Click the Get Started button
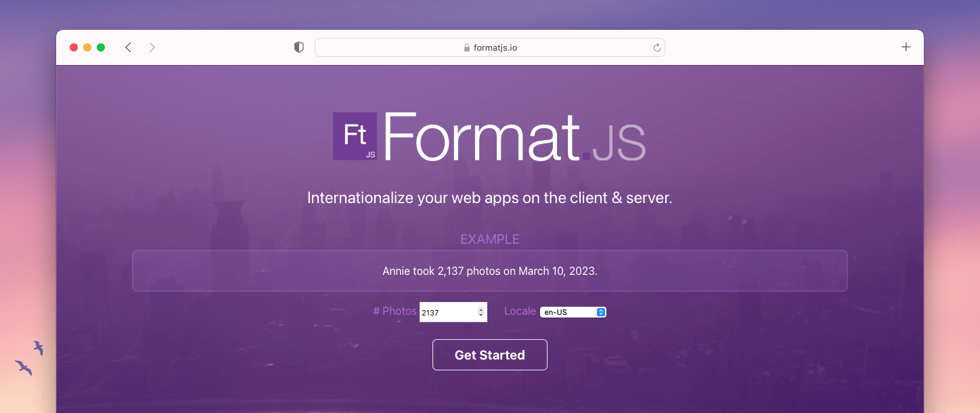 [490, 355]
